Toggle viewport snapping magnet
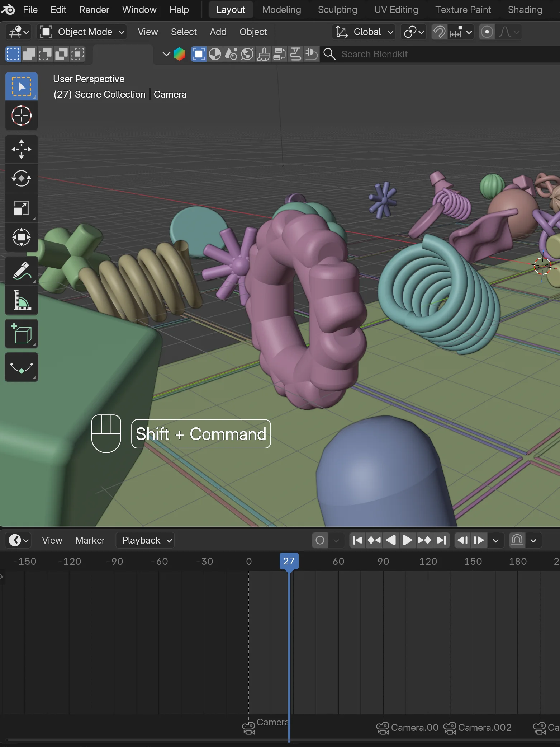The width and height of the screenshot is (560, 747). pyautogui.click(x=439, y=32)
